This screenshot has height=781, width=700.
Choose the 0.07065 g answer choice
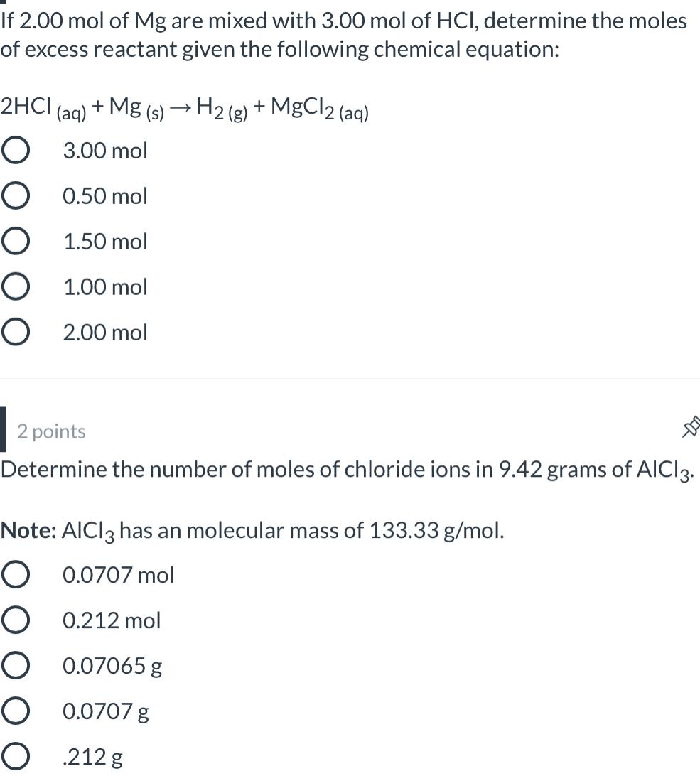coord(17,665)
